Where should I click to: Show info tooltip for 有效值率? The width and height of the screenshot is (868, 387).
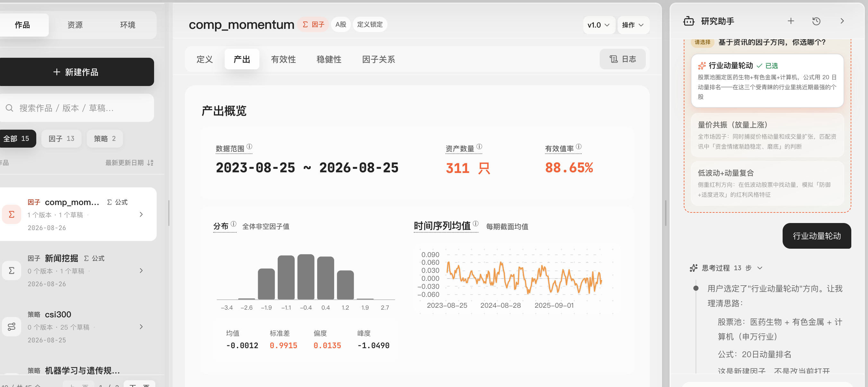click(578, 147)
